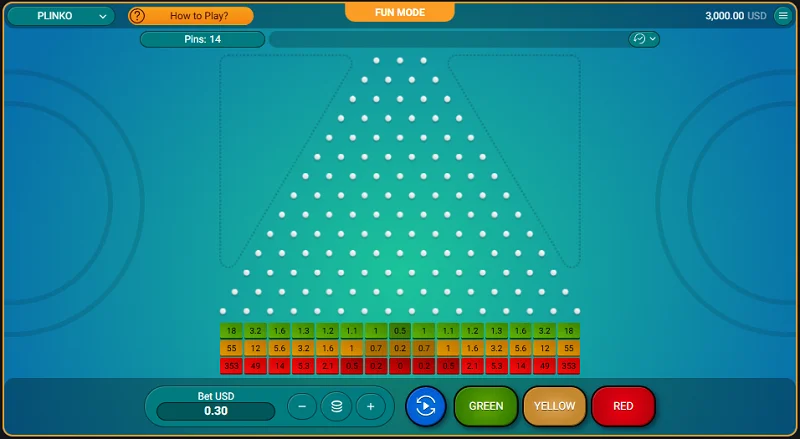Viewport: 800px width, 439px height.
Task: Start autoplay with the blue circular button
Action: tap(425, 406)
